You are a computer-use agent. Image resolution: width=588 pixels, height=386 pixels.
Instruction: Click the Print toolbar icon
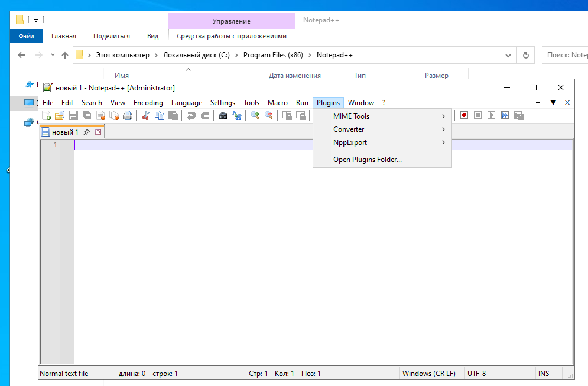(128, 115)
